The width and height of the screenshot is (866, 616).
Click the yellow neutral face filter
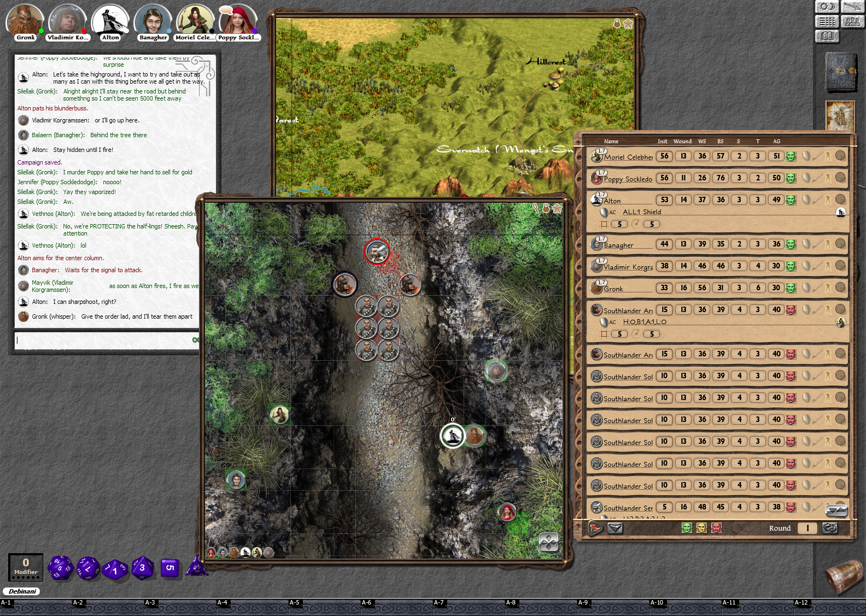tap(701, 528)
